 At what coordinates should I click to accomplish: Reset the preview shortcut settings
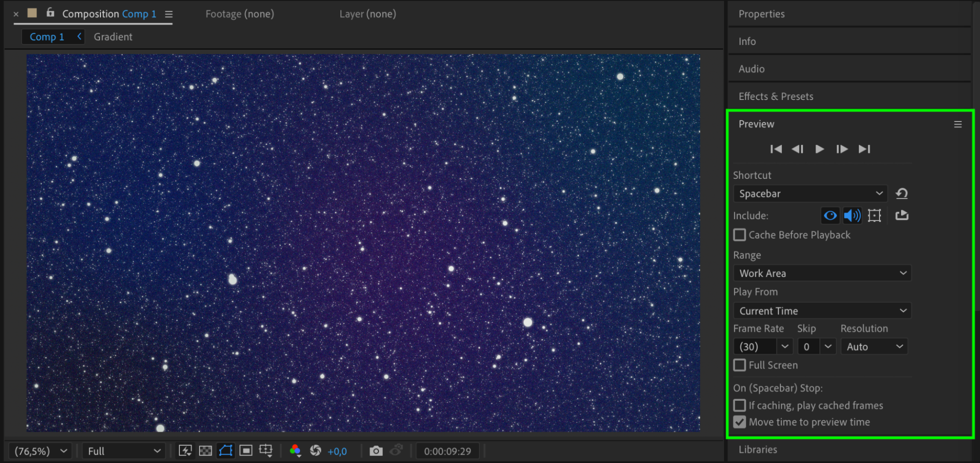point(902,194)
